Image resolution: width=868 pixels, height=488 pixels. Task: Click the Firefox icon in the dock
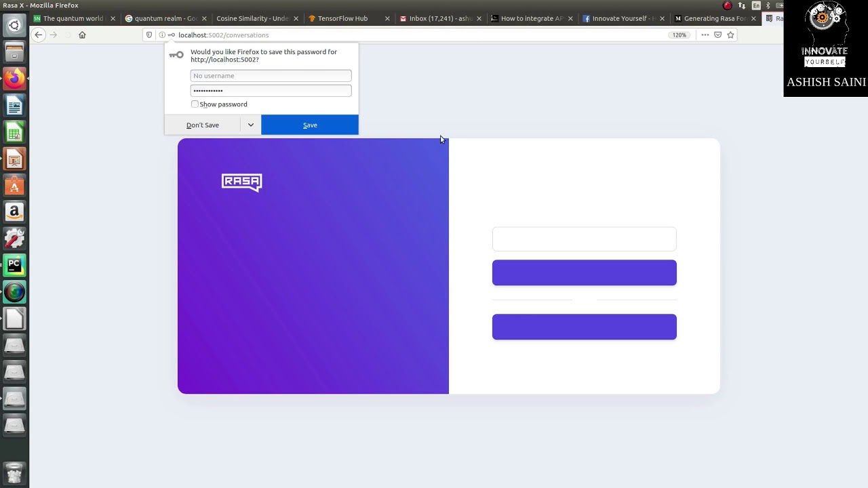tap(14, 79)
